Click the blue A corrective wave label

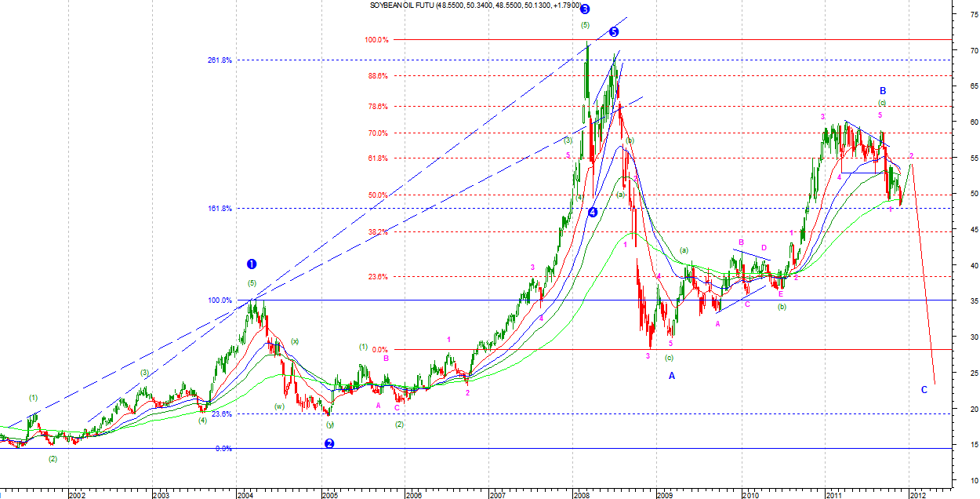coord(672,376)
